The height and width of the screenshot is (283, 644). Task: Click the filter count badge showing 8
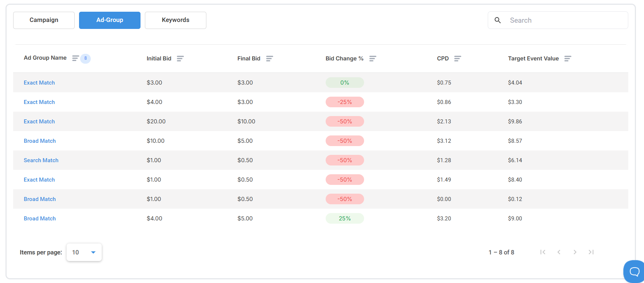pyautogui.click(x=86, y=58)
